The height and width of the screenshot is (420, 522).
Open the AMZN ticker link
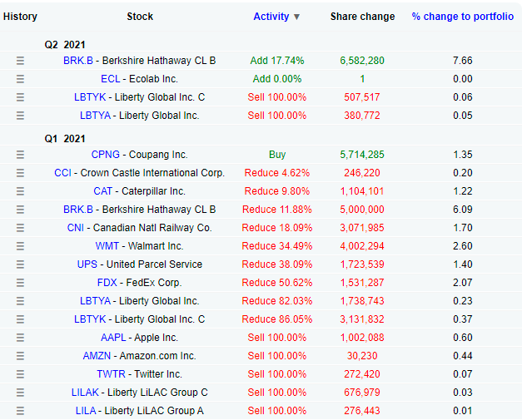[x=97, y=356]
